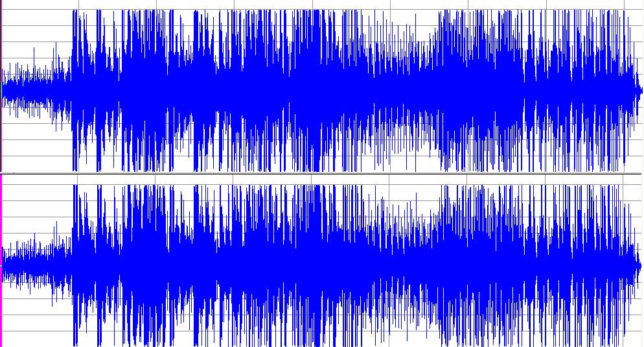The image size is (644, 347).
Task: Click inside the lower channel waveform
Action: point(322,265)
